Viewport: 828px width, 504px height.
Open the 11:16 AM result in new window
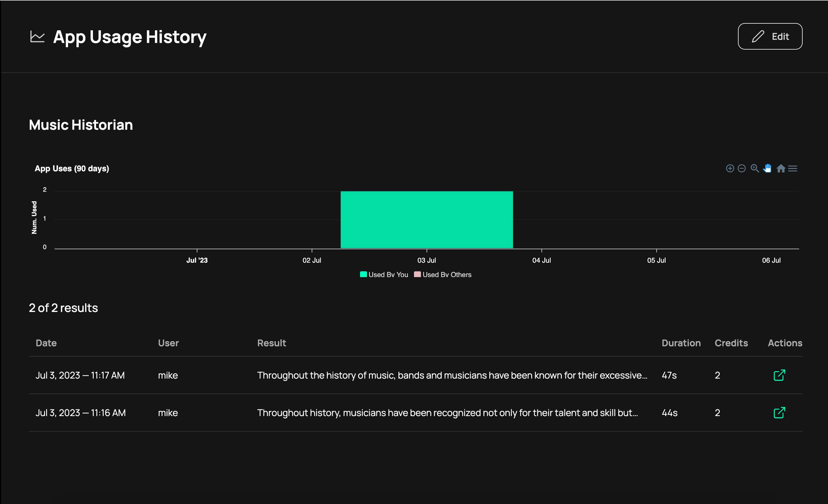pos(779,413)
